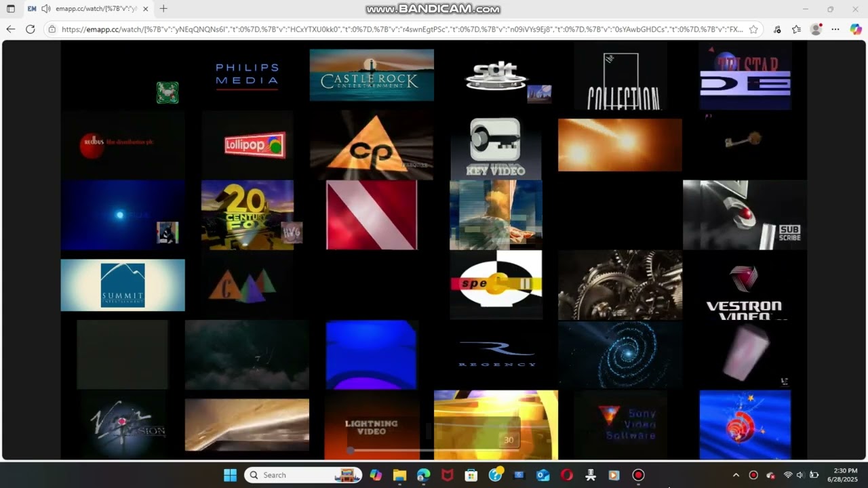Select the Lollipop logo video tile
The image size is (868, 488).
click(x=247, y=145)
